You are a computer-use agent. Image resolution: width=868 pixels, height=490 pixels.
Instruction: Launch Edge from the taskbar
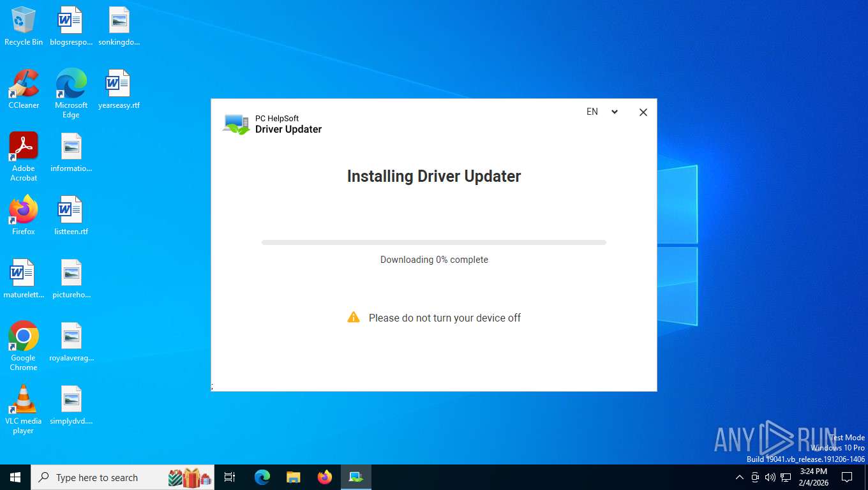[262, 477]
